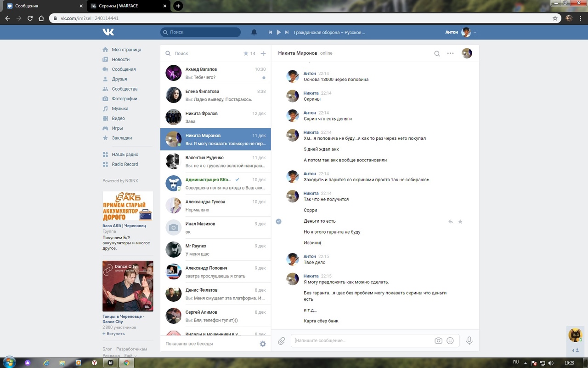The height and width of the screenshot is (368, 588).
Task: Start new conversation with plus icon
Action: pos(263,53)
